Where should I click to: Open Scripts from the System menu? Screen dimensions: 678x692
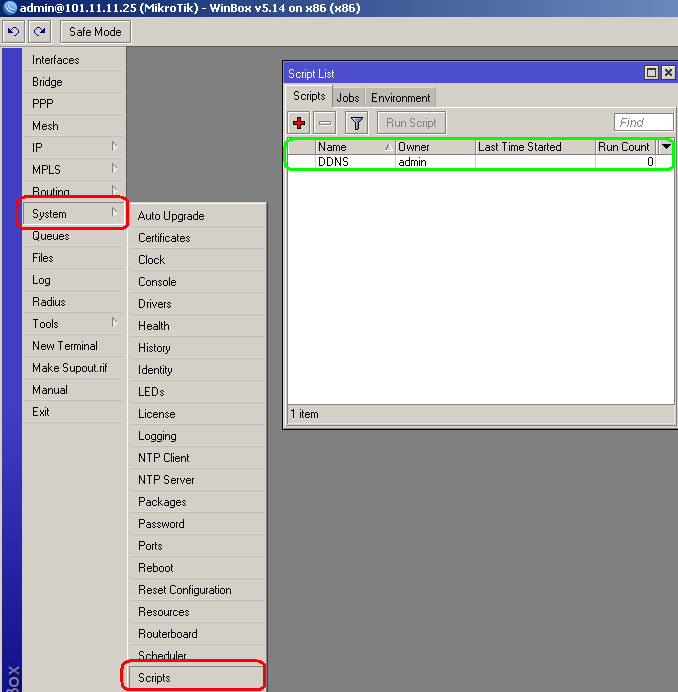(x=154, y=678)
